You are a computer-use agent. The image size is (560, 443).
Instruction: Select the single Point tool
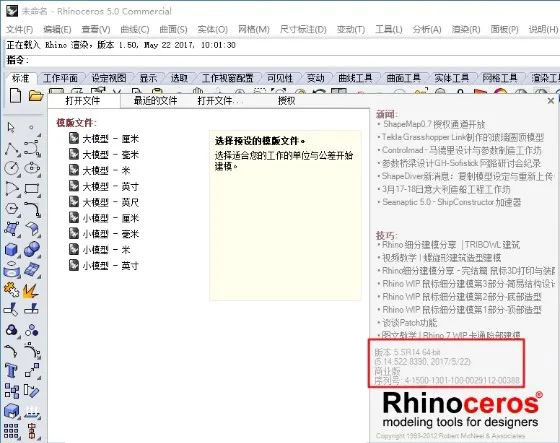point(32,127)
